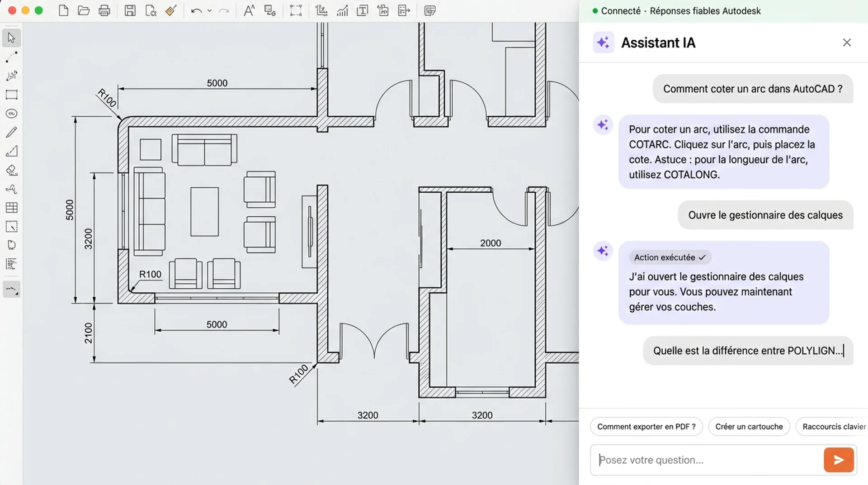The image size is (868, 485).
Task: Select the triangular angle measure tool
Action: (x=12, y=151)
